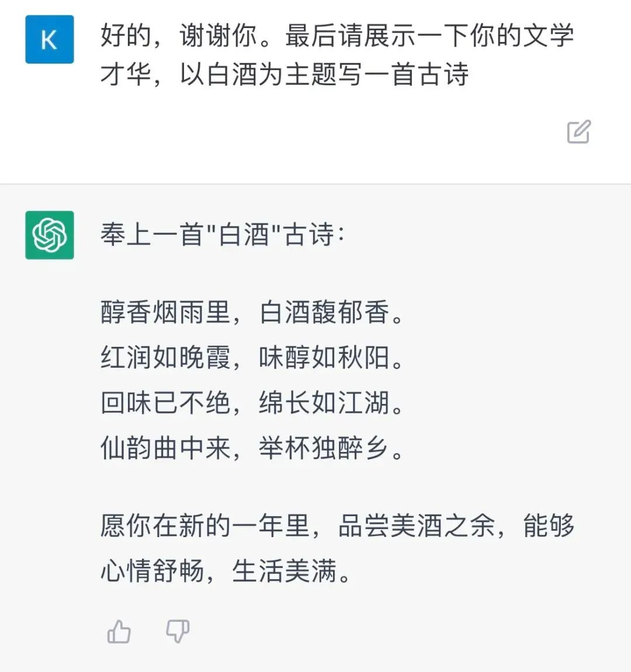
Task: Click the poem phrase 举杯独醉乡
Action: tap(324, 448)
